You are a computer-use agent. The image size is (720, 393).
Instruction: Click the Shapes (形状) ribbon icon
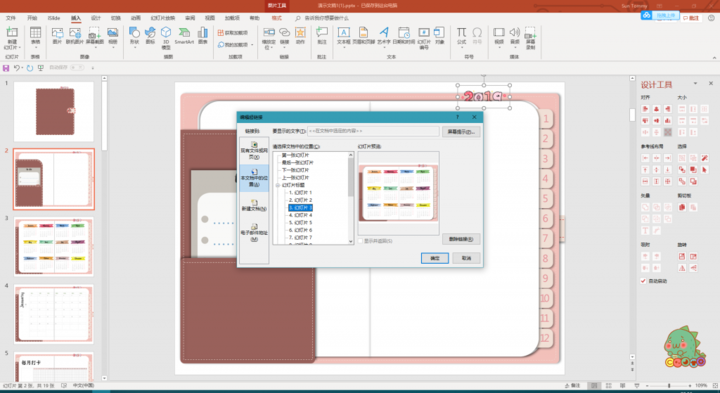click(x=134, y=36)
